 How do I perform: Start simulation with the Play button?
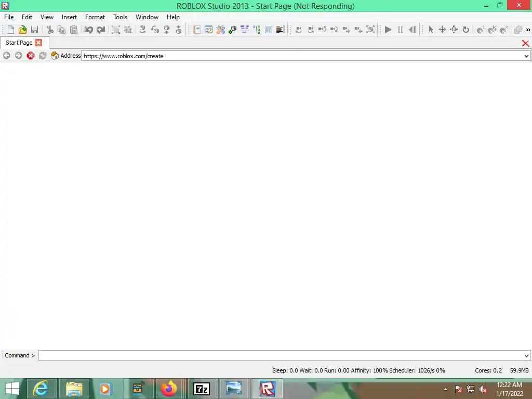(388, 30)
